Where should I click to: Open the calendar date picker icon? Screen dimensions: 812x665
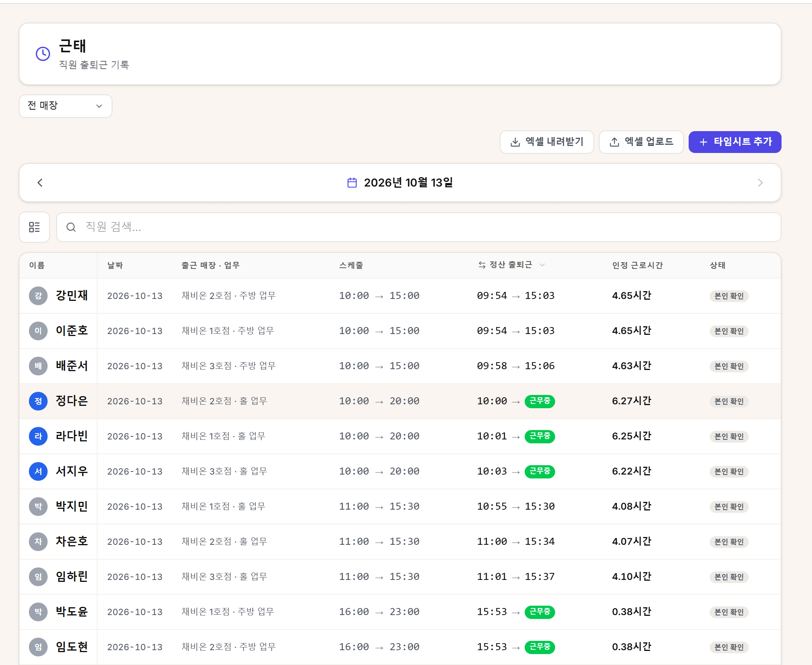coord(352,183)
